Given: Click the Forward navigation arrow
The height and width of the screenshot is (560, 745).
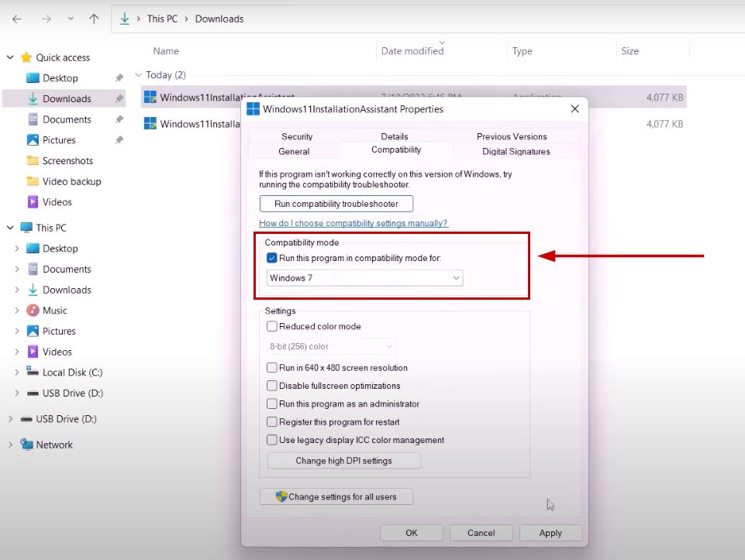Looking at the screenshot, I should (x=46, y=19).
